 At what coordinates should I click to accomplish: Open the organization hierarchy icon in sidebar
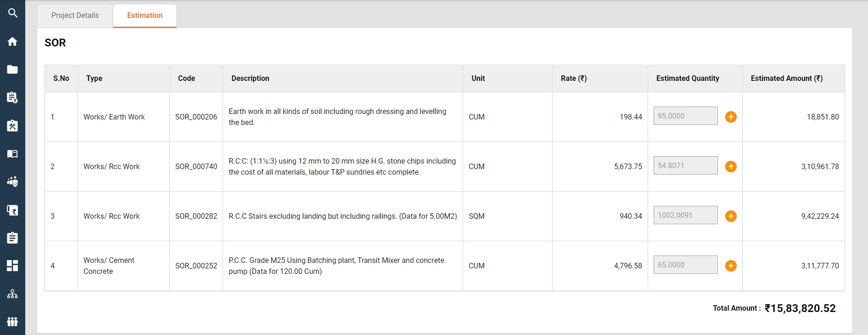(12, 294)
